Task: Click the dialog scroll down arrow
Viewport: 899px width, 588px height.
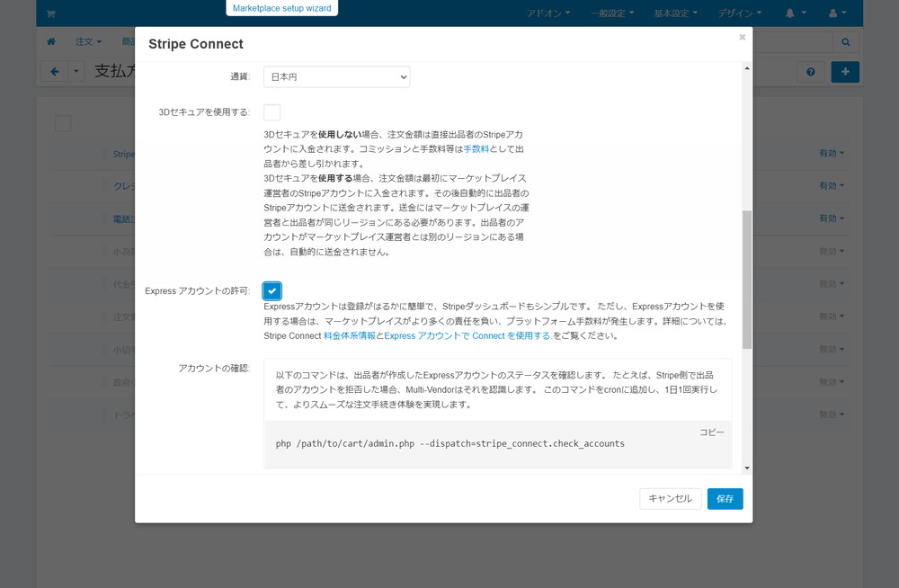Action: click(x=746, y=468)
